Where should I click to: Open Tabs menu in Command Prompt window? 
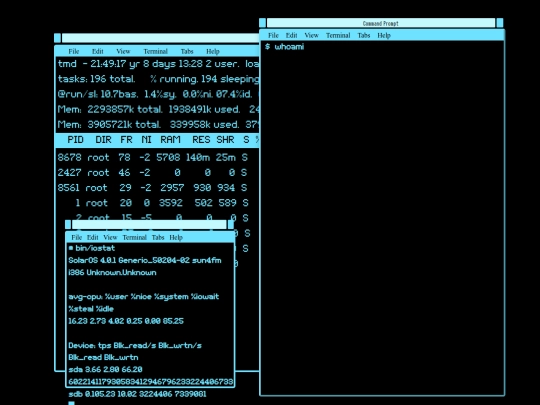click(x=364, y=35)
